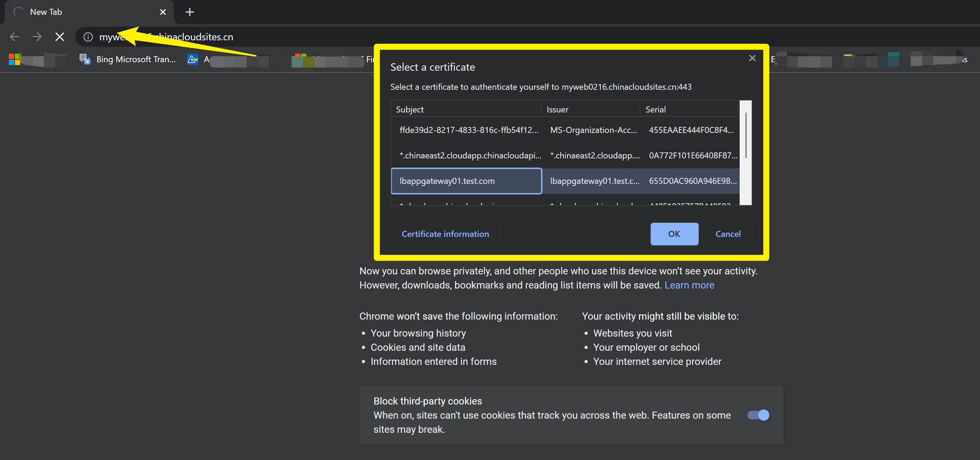Toggle Block third-party cookies switch
This screenshot has width=980, height=460.
point(758,415)
